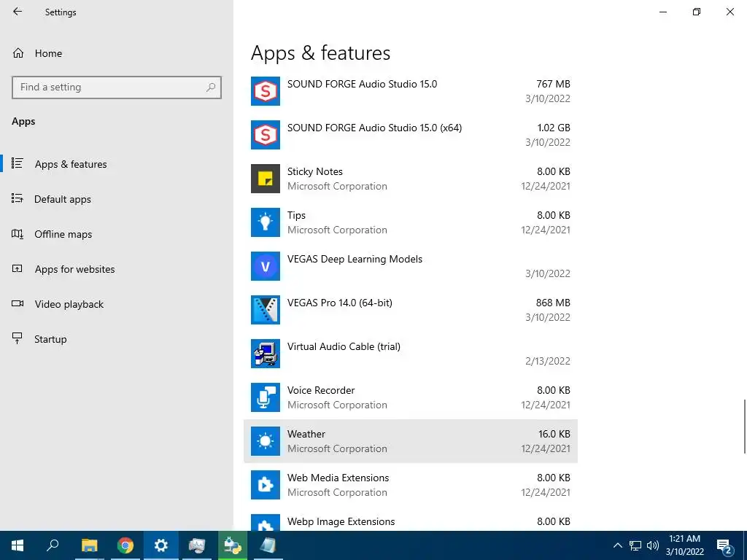Click the 16.0 KB size value
Viewport: 747px width, 560px height.
point(554,435)
